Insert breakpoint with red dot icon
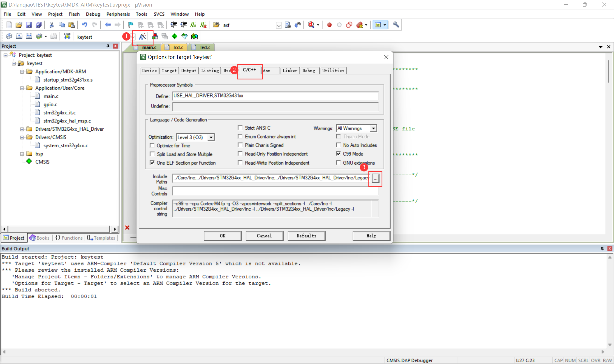 (x=329, y=25)
